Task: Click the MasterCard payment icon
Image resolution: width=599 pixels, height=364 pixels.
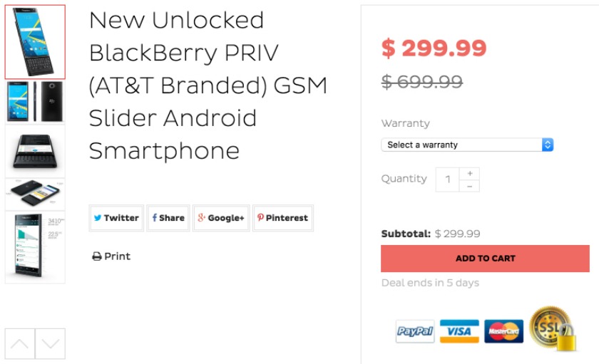Action: pos(504,331)
